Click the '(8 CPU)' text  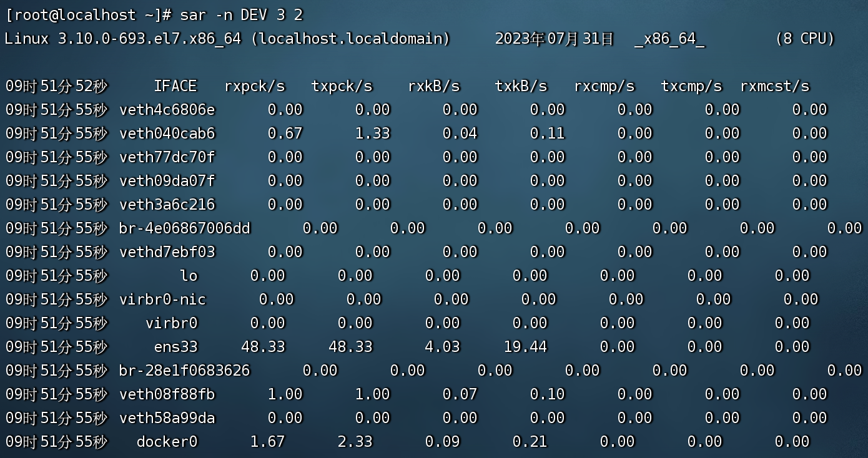pyautogui.click(x=805, y=39)
